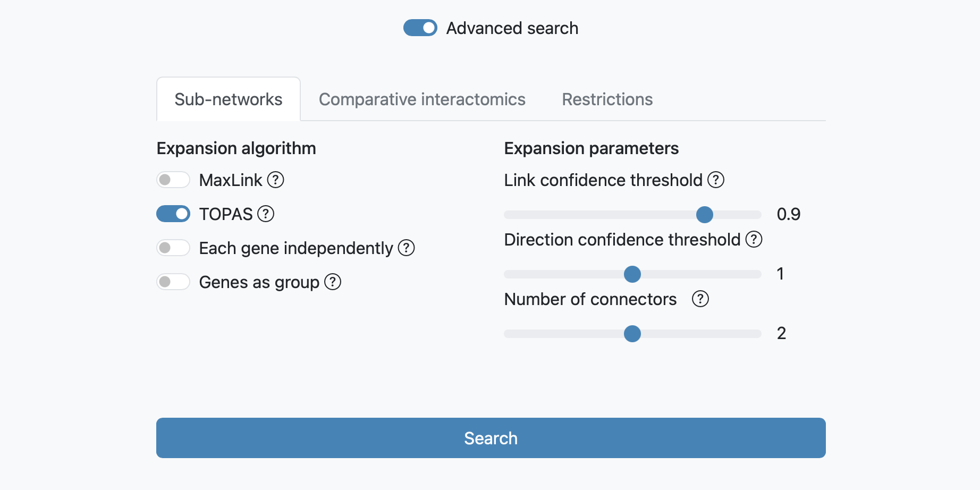Open the TOPAS help icon
Viewport: 980px width, 490px height.
coord(266,214)
